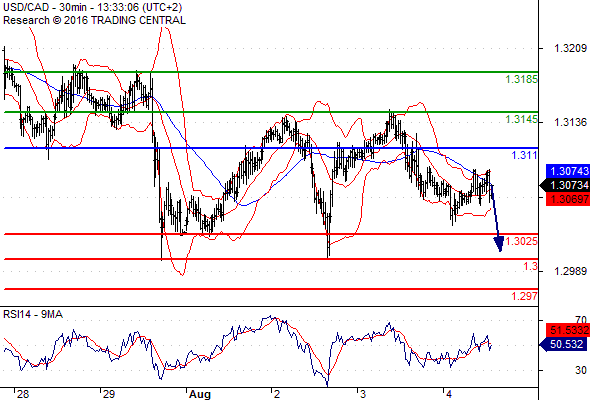Click the 1.2989 price axis label
This screenshot has height=400, width=590.
(570, 271)
